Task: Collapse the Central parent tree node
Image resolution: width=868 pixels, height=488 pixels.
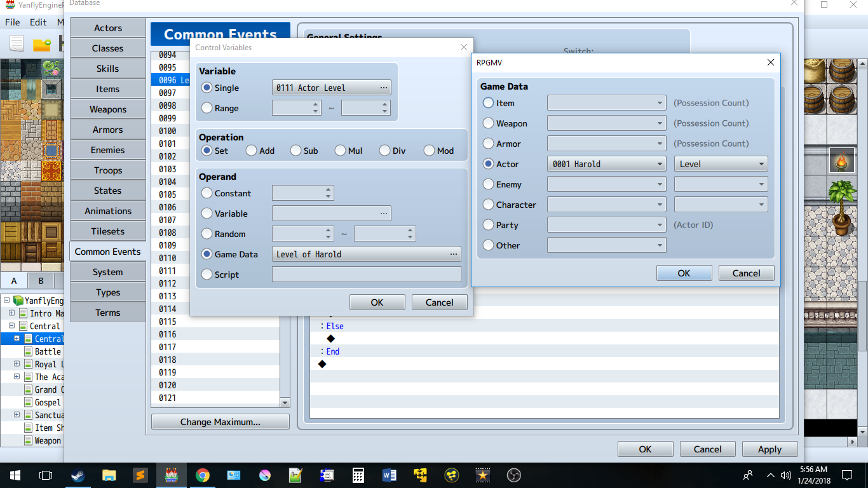Action: pos(12,326)
